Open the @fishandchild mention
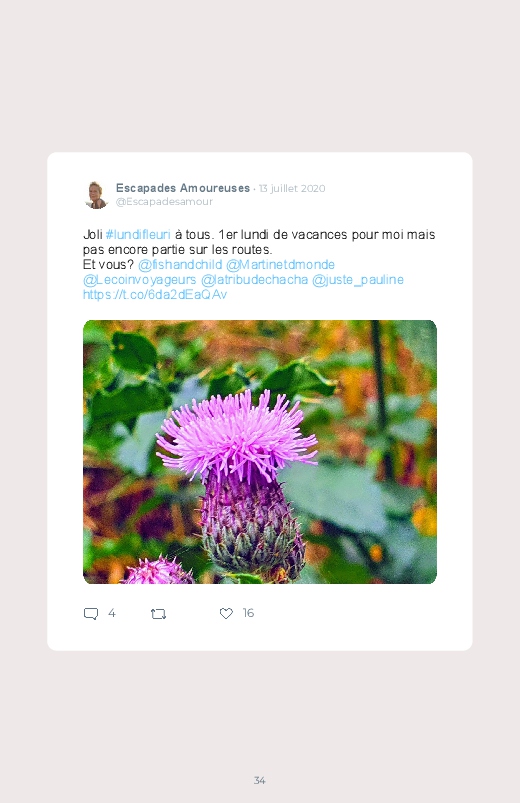The height and width of the screenshot is (803, 520). (x=180, y=265)
